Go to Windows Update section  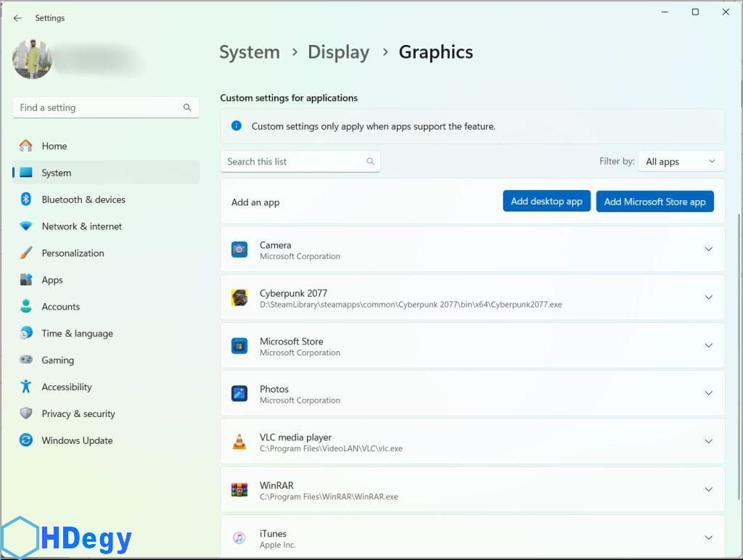click(x=77, y=440)
